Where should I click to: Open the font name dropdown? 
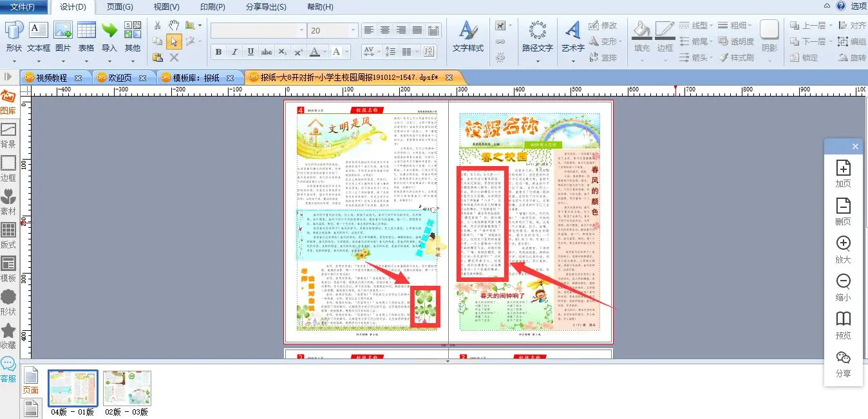tap(301, 30)
